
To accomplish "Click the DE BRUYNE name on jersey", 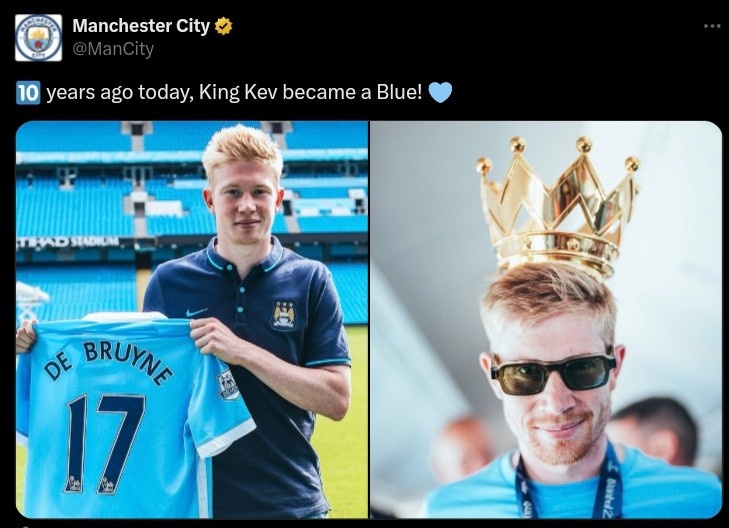I will coord(108,363).
